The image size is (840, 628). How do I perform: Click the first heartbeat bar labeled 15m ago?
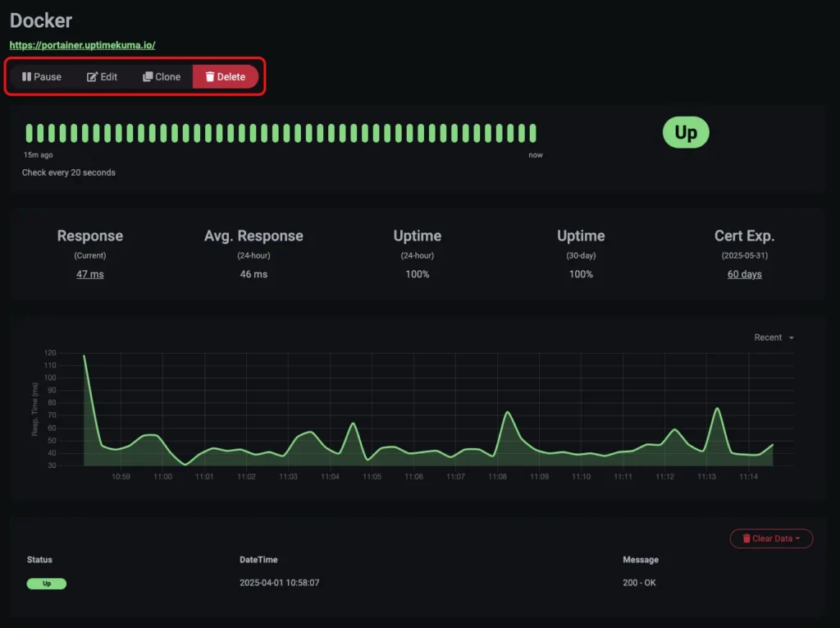[x=29, y=133]
